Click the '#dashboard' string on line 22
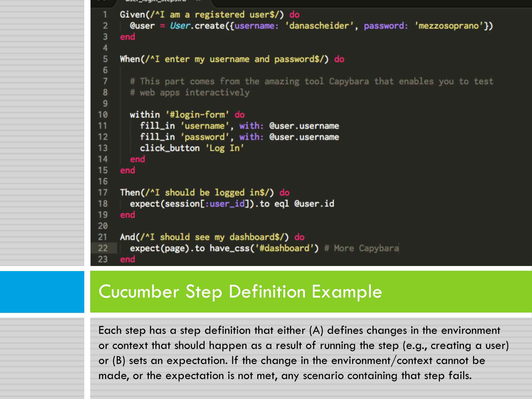The image size is (532, 399). click(284, 248)
